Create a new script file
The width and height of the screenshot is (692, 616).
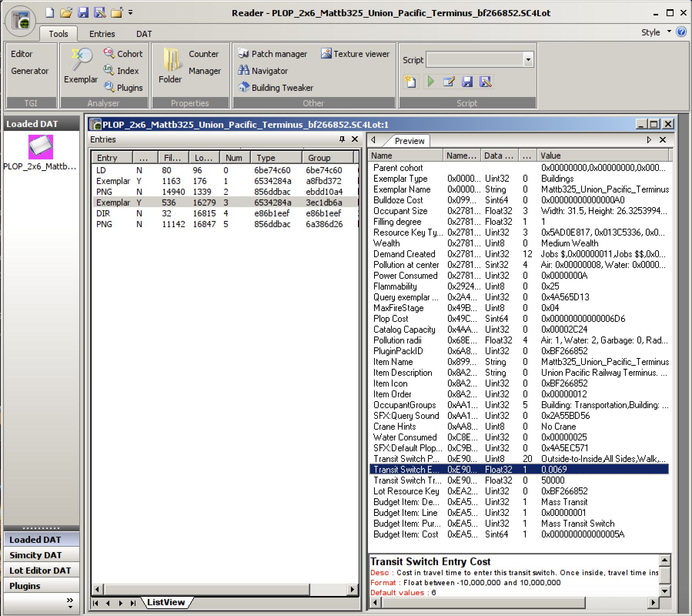point(411,82)
